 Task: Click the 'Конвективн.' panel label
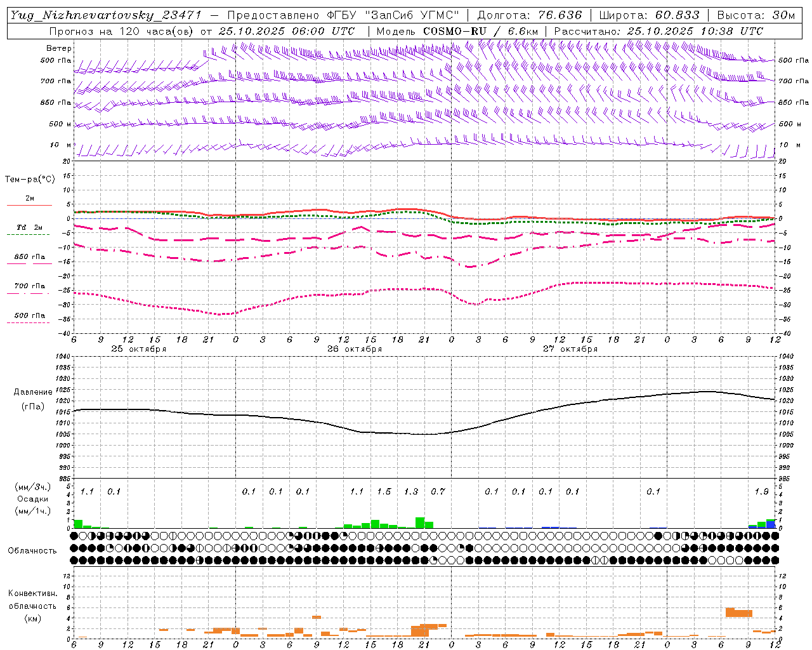pos(32,594)
